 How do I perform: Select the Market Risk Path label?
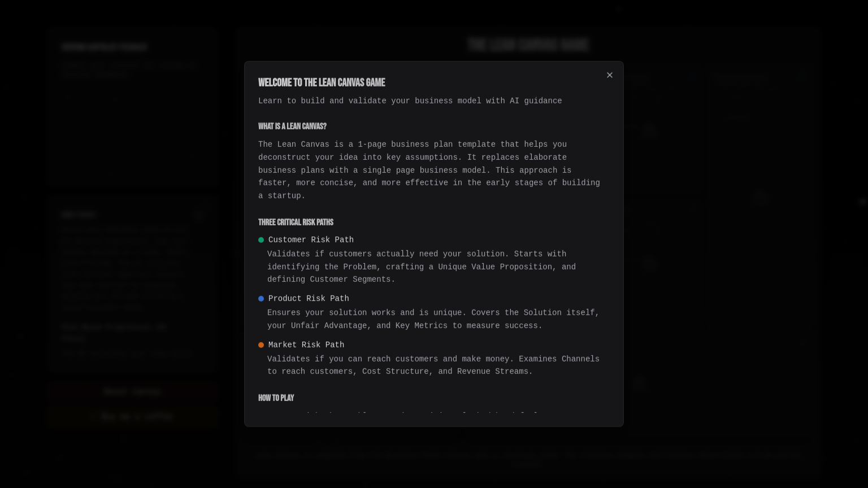[306, 345]
